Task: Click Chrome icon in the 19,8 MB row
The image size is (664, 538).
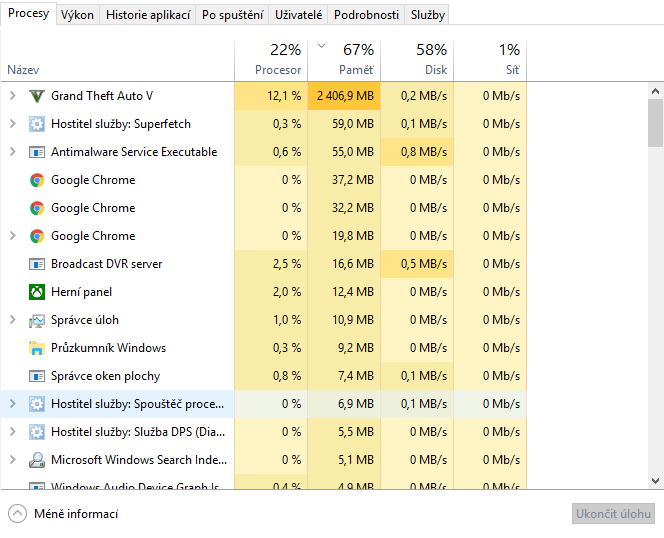Action: click(37, 236)
